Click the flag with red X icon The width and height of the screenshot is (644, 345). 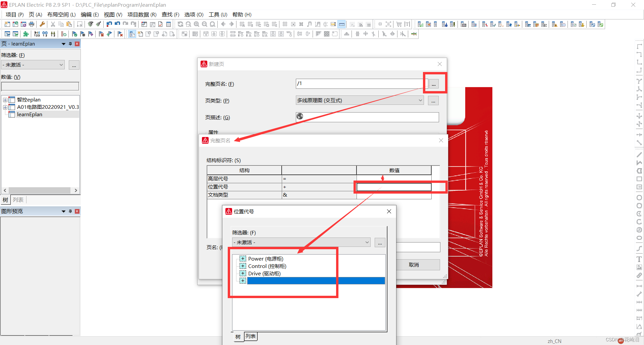[120, 34]
